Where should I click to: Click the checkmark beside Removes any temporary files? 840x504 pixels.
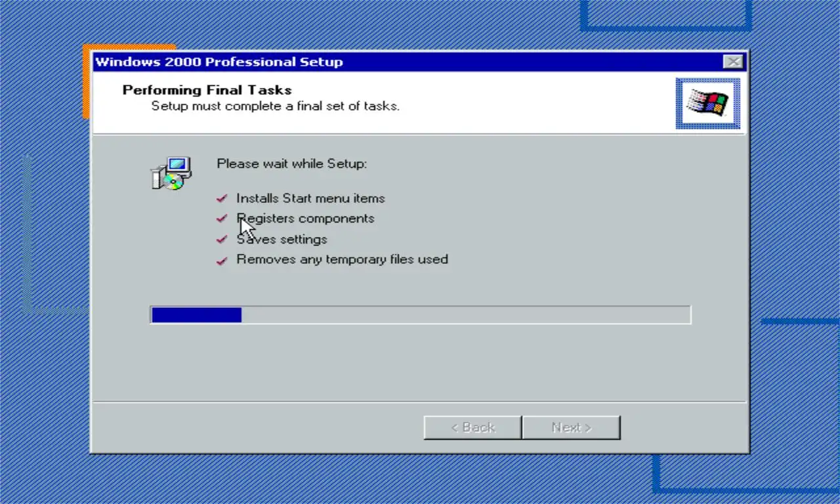point(222,260)
